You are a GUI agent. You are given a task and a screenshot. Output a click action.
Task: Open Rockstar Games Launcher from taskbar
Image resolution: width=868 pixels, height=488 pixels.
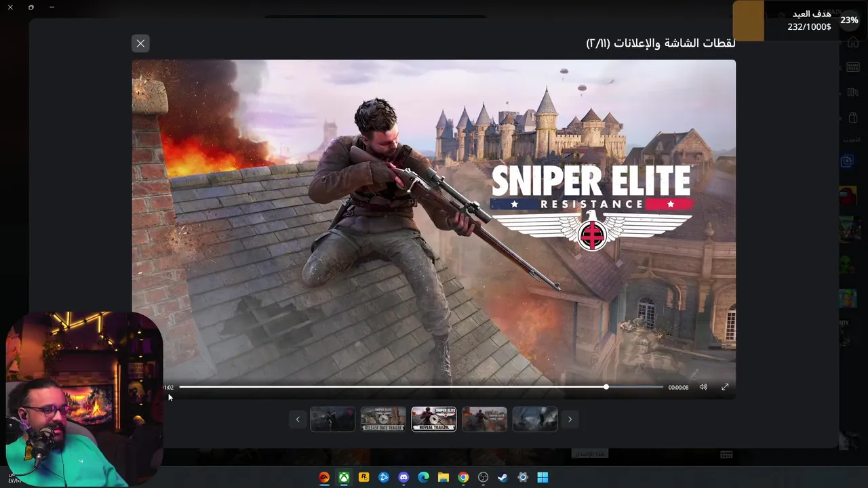pos(364,477)
